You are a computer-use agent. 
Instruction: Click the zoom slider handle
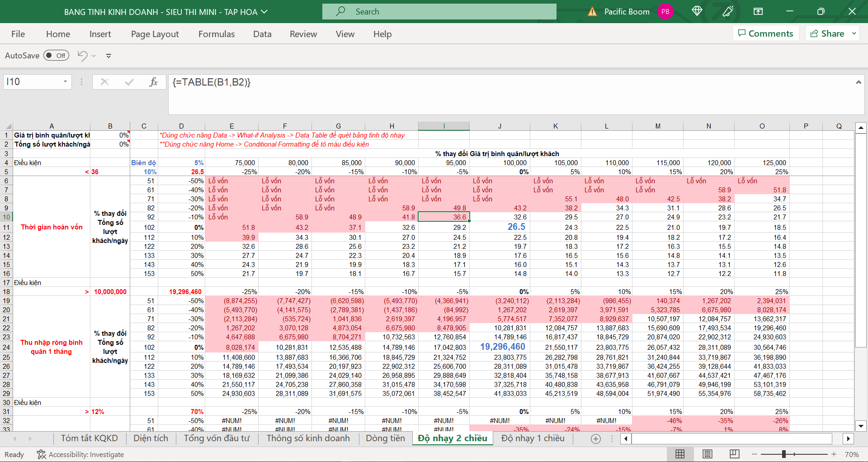pyautogui.click(x=784, y=454)
